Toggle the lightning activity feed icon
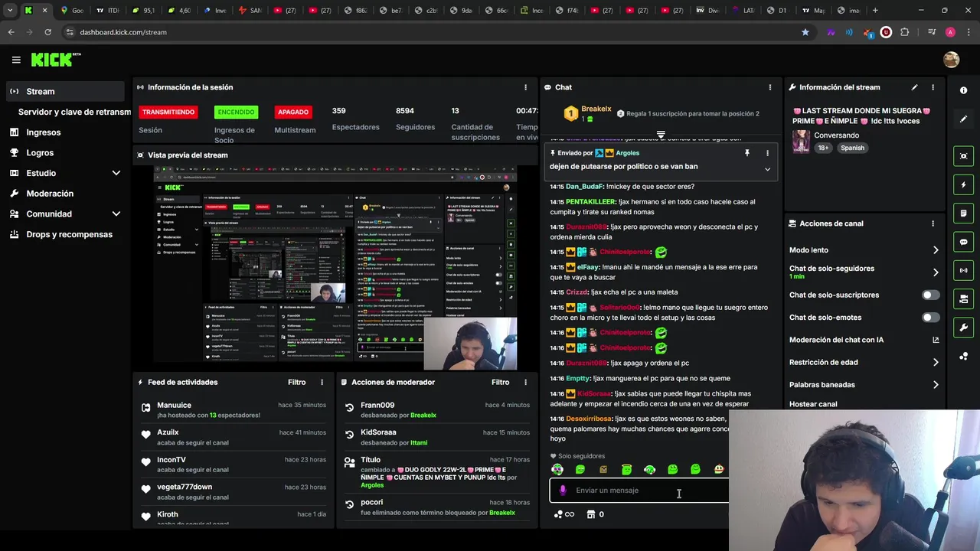 tap(963, 184)
